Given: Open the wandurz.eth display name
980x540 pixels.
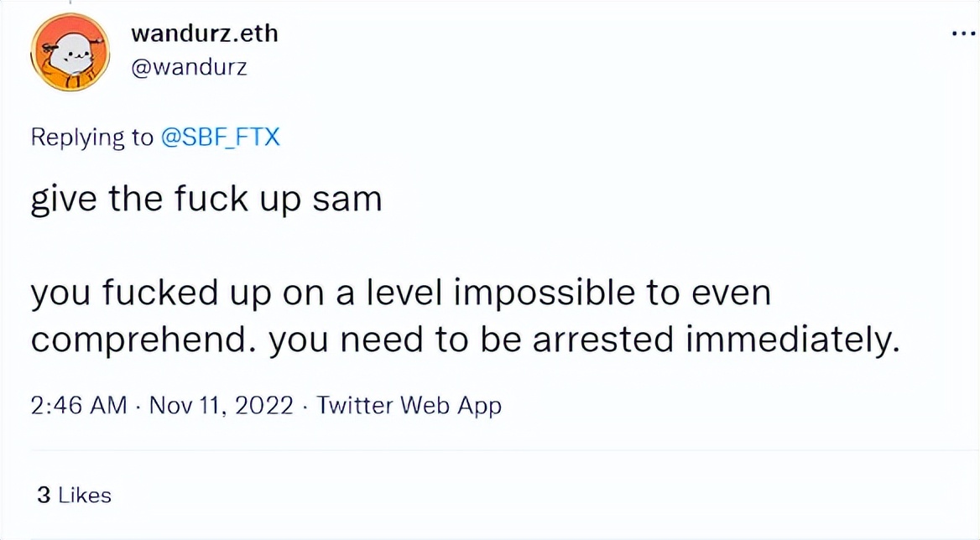Looking at the screenshot, I should pos(205,34).
